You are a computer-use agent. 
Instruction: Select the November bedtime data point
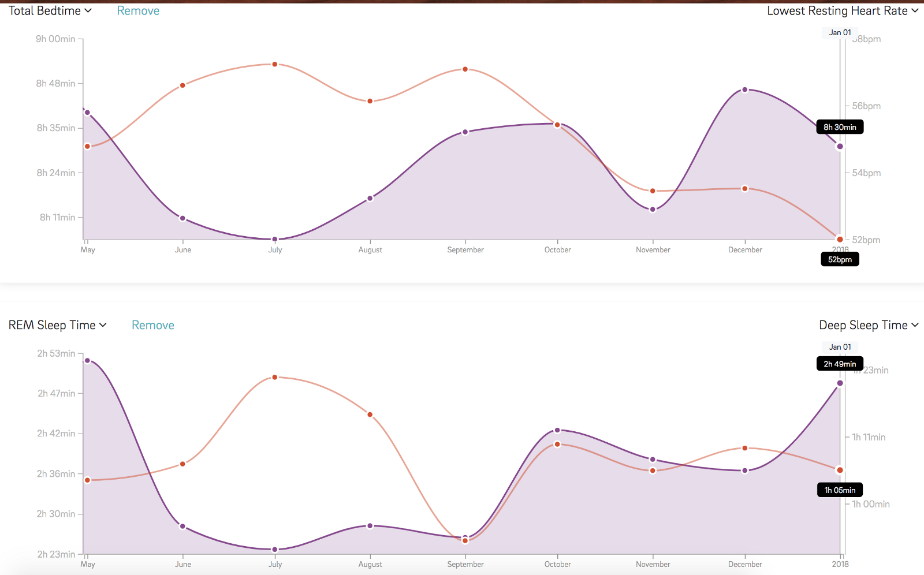click(x=653, y=210)
